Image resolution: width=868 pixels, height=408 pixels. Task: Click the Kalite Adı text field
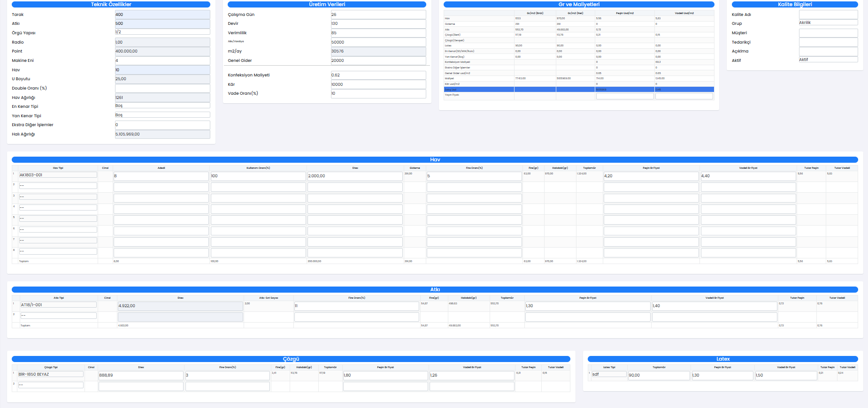click(828, 15)
